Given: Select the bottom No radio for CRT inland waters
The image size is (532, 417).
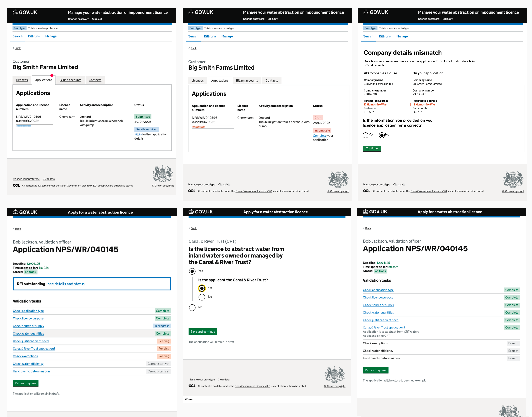Looking at the screenshot, I should coord(192,307).
